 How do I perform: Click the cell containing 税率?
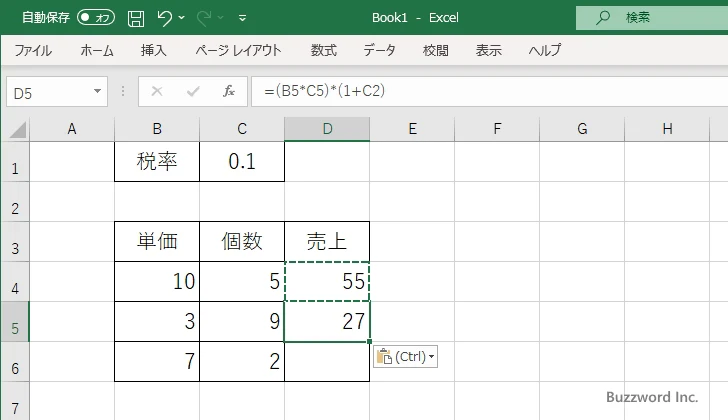(157, 162)
